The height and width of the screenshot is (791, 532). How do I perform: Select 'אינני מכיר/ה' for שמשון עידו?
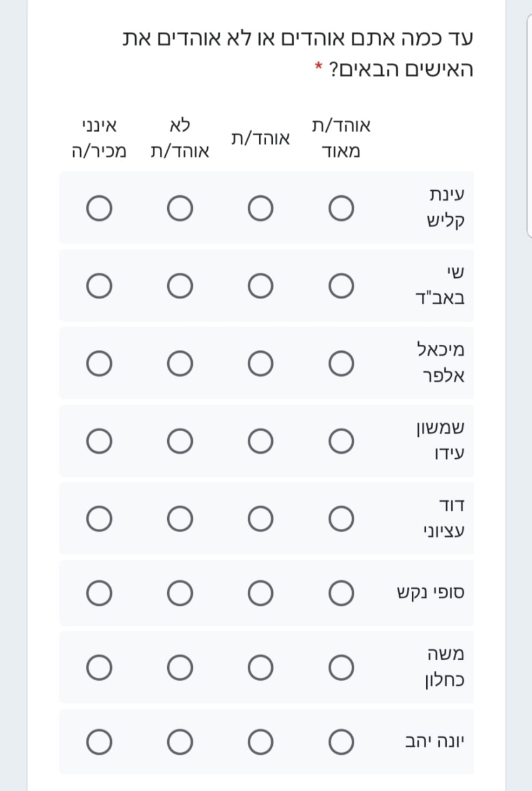coord(99,441)
